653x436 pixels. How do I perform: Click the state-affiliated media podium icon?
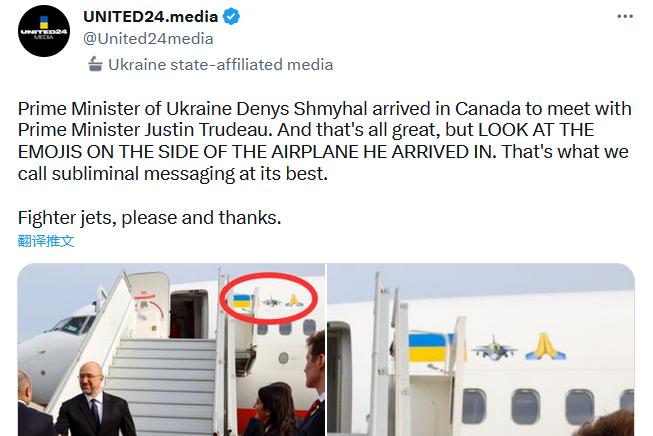pos(94,65)
